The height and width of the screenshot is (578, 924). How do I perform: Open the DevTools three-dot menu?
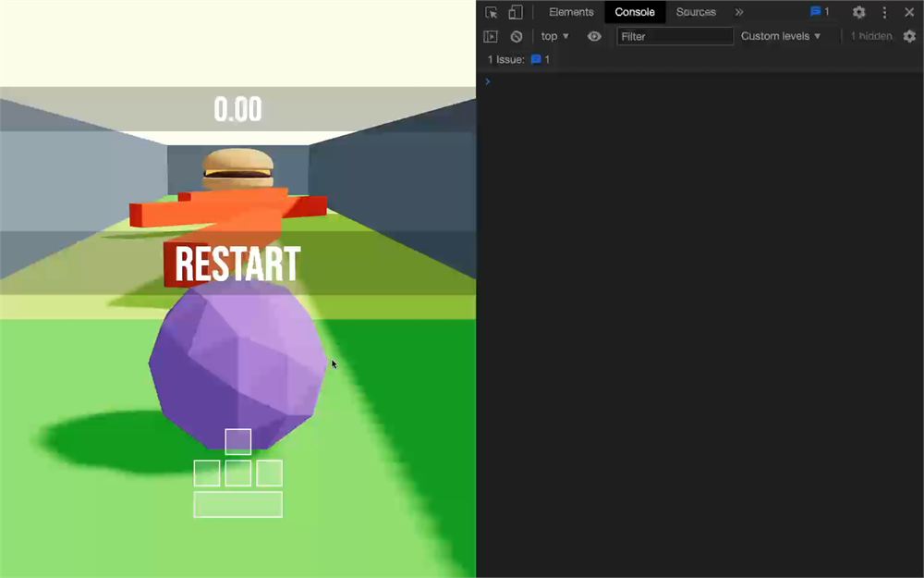[x=884, y=12]
